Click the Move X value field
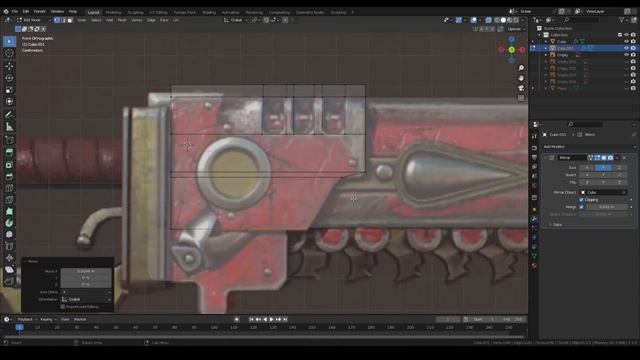 point(86,271)
